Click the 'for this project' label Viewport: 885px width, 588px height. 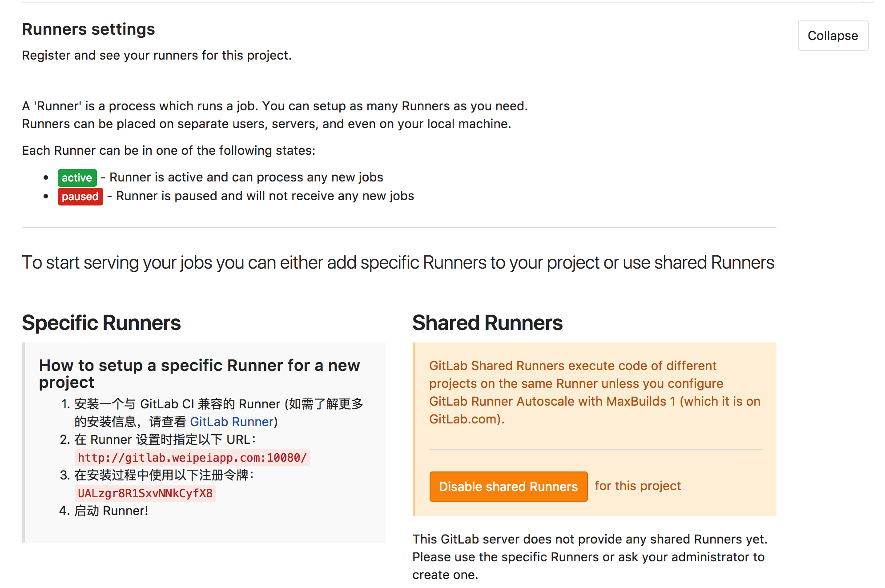pyautogui.click(x=638, y=486)
